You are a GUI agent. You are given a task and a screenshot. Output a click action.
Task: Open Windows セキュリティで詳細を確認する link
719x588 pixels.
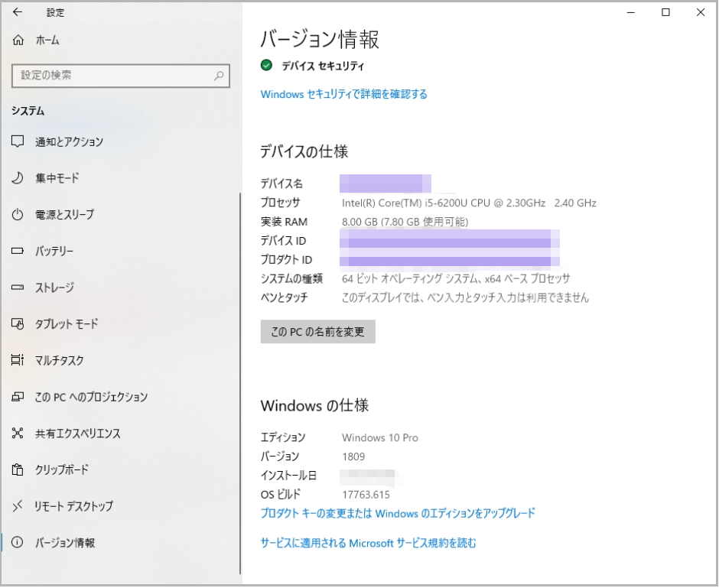pyautogui.click(x=344, y=94)
